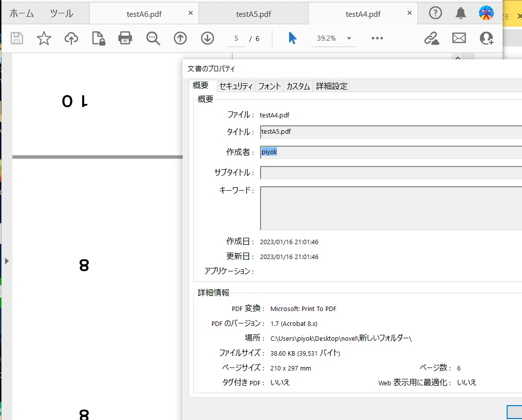The image size is (522, 420).
Task: Click the zoom percentage field
Action: click(326, 38)
